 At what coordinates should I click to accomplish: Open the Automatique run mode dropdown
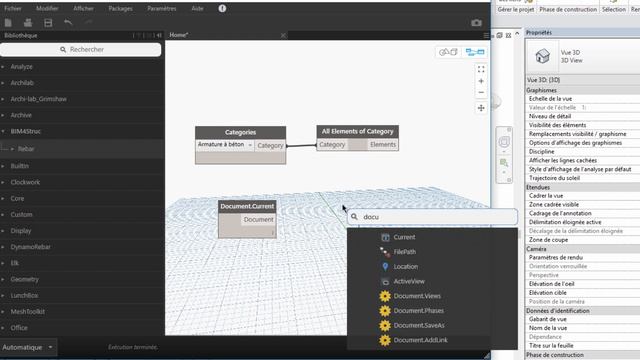tap(28, 347)
